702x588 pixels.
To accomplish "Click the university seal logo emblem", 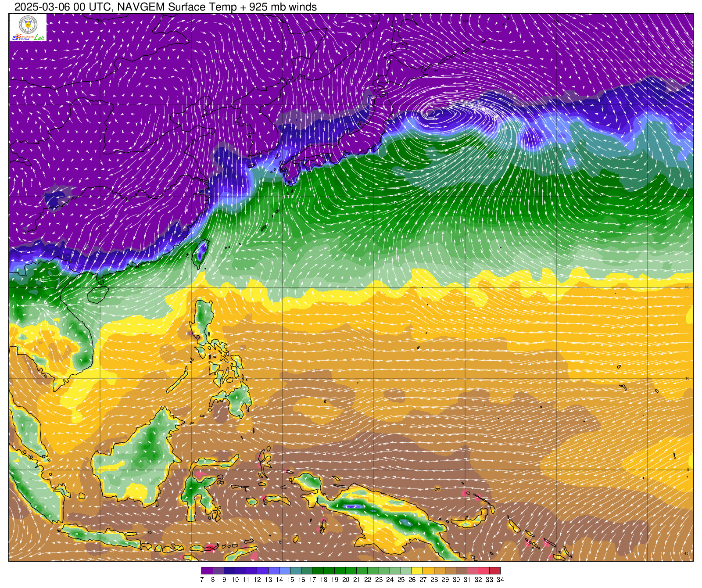I will 28,24.
